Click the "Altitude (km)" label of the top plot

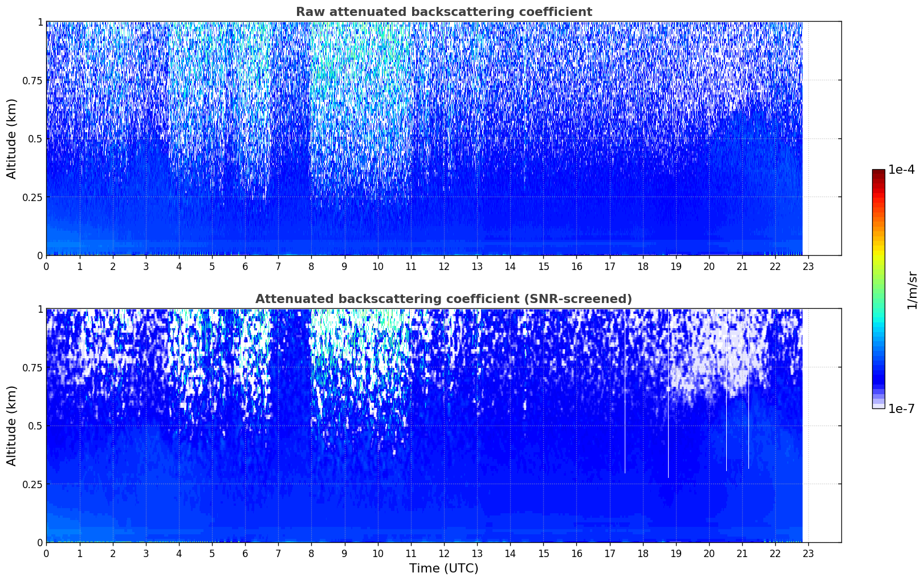[x=12, y=138]
